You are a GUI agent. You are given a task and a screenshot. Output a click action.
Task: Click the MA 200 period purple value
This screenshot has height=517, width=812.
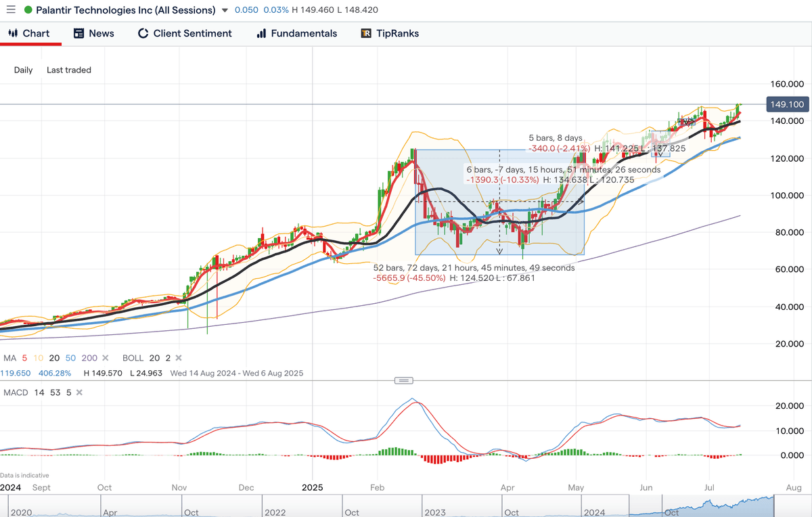89,358
